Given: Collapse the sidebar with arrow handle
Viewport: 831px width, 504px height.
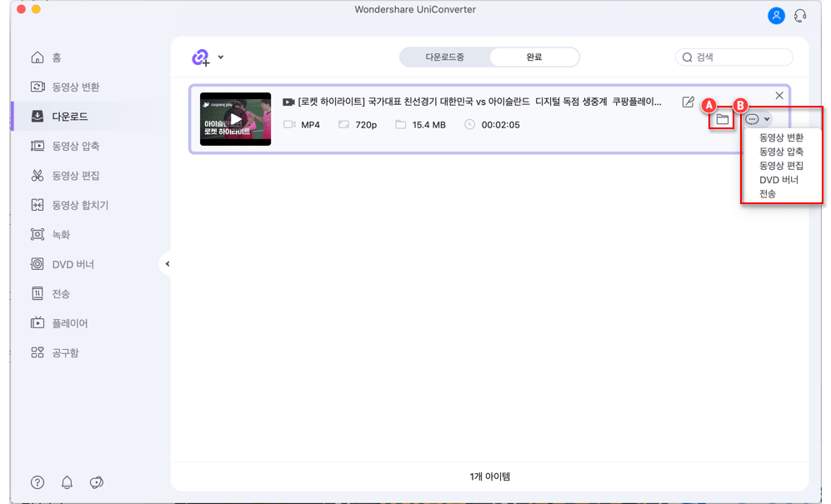Looking at the screenshot, I should [167, 264].
